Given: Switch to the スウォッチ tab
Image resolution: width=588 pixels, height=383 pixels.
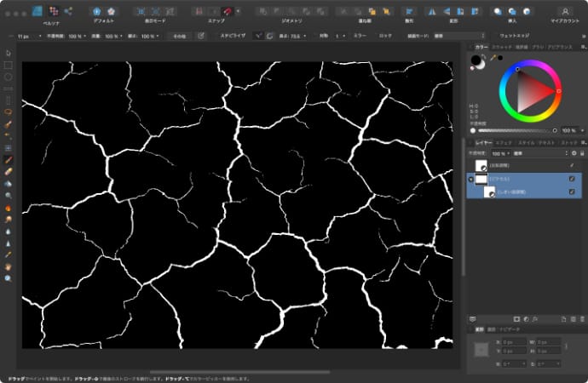Looking at the screenshot, I should (x=503, y=47).
